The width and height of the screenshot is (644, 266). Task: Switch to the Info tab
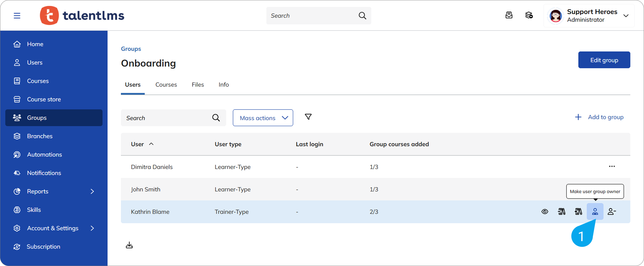224,85
